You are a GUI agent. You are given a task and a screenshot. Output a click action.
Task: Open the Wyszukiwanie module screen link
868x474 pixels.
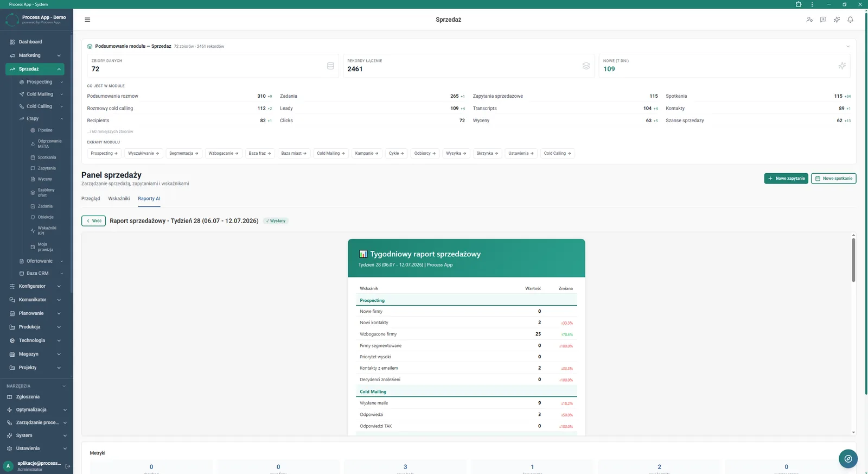144,153
